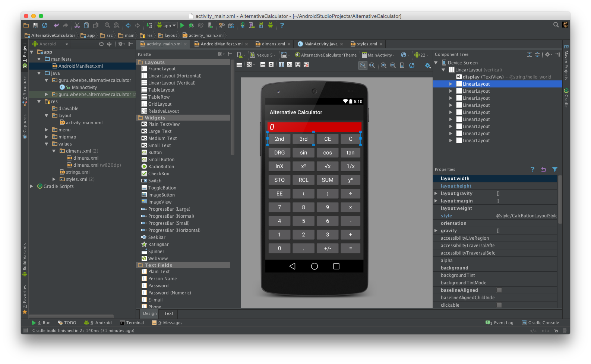
Task: Open the MainActivity association dropdown
Action: click(x=378, y=55)
